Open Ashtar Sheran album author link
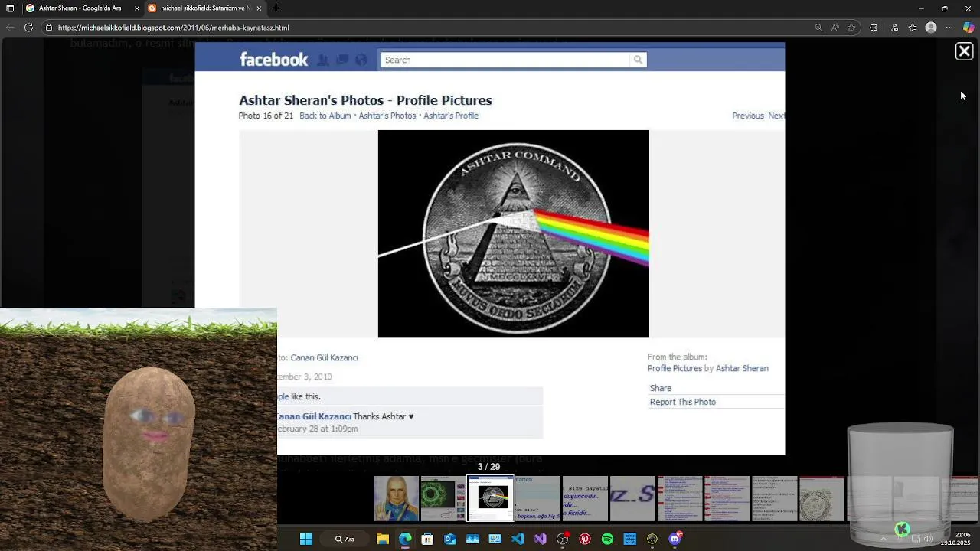 pyautogui.click(x=742, y=368)
